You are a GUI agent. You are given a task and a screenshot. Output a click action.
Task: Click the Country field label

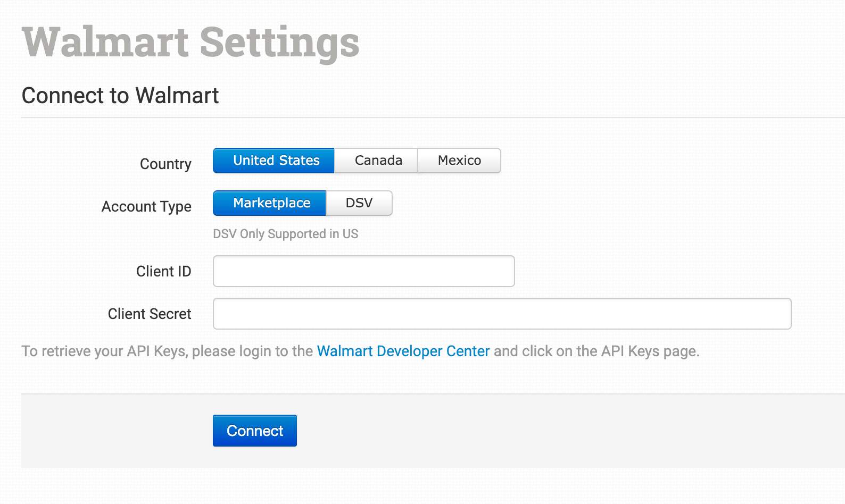coord(165,164)
